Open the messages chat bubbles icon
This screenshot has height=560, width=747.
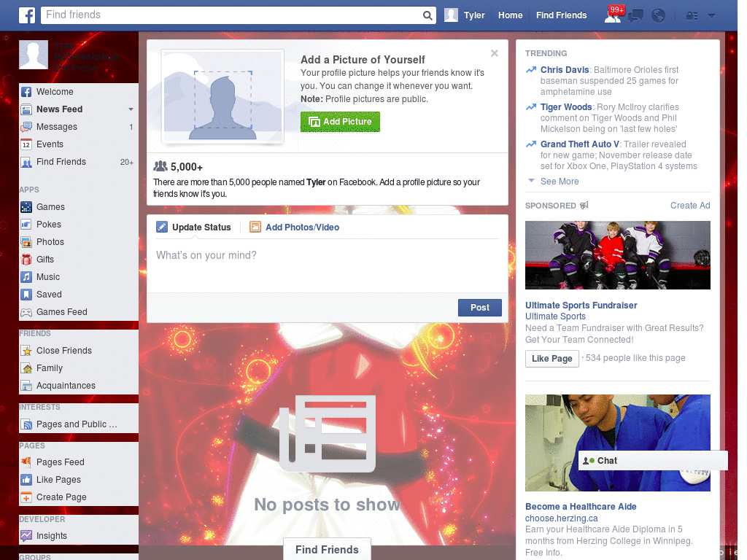635,16
